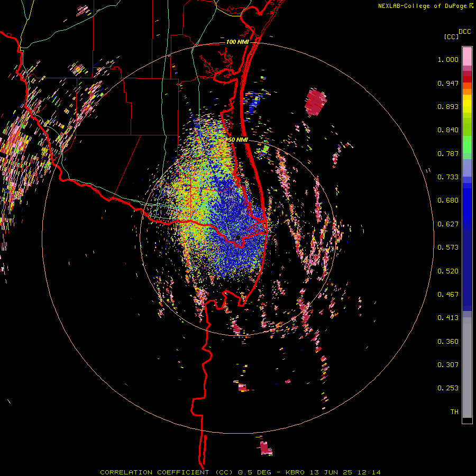Select the 0.787 color scale value

pos(448,153)
